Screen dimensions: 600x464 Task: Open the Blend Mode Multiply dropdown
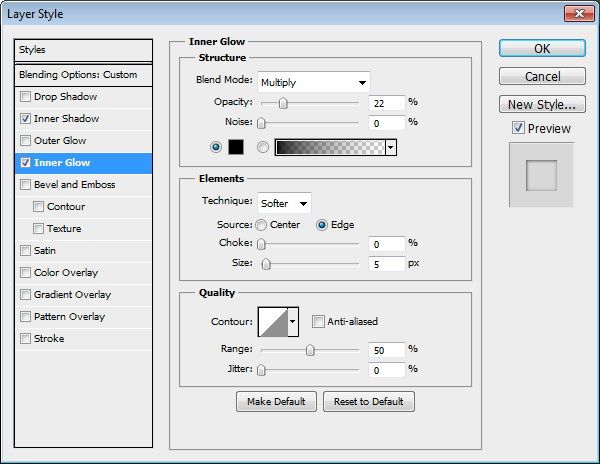tap(314, 82)
